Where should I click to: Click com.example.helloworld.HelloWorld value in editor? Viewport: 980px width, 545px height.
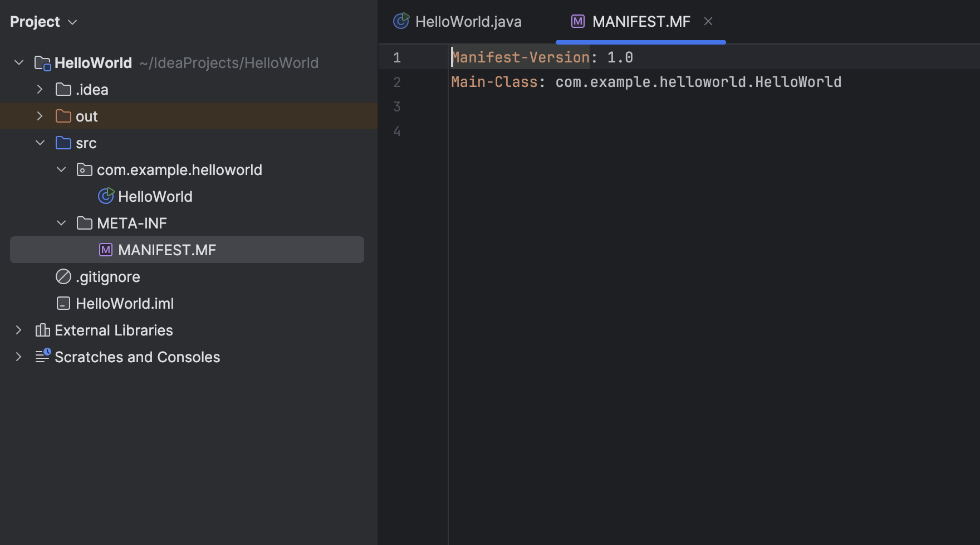coord(698,82)
